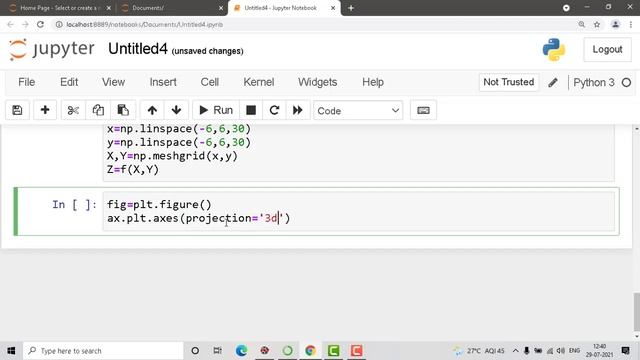Open the Kernel menu
This screenshot has width=640, height=360.
(x=259, y=82)
